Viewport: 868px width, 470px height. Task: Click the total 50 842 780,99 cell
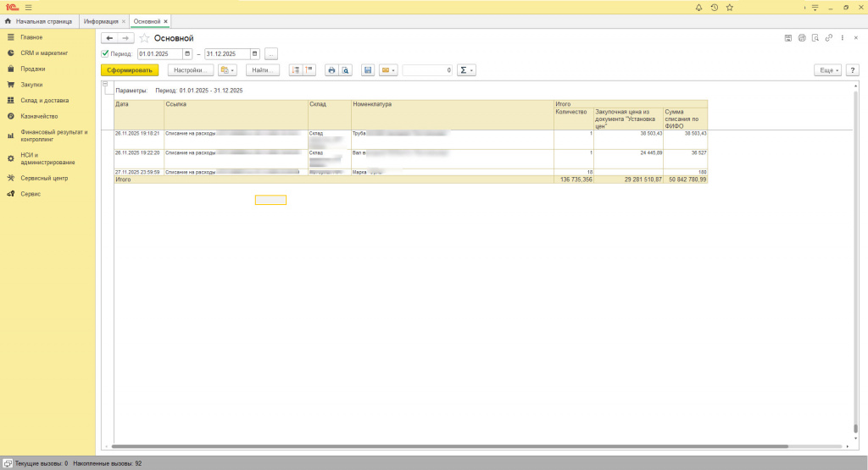pos(685,180)
